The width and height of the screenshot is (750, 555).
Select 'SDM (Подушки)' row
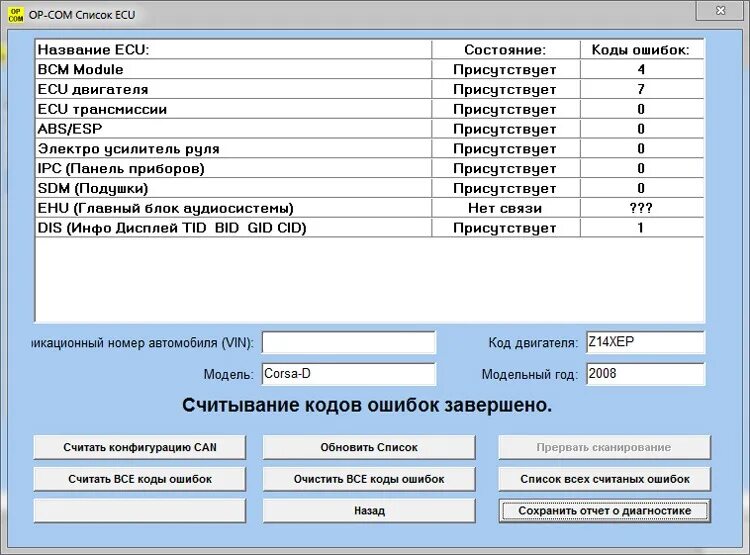pos(369,188)
